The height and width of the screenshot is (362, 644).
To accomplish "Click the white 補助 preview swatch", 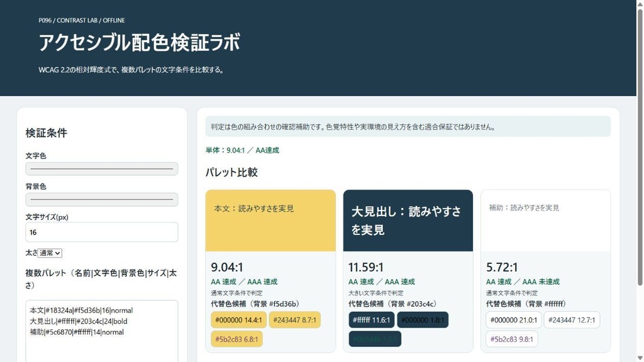I will click(545, 221).
